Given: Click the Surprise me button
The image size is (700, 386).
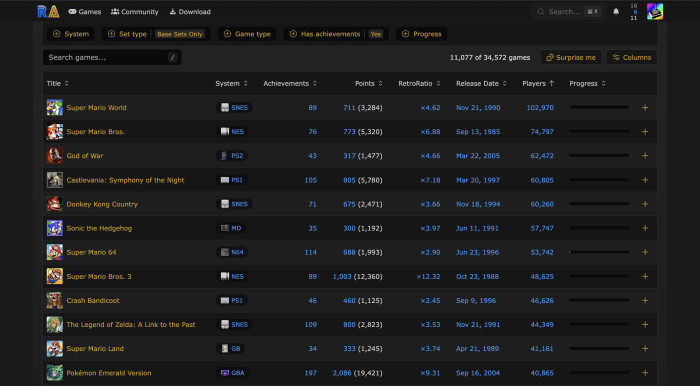Looking at the screenshot, I should pyautogui.click(x=571, y=57).
